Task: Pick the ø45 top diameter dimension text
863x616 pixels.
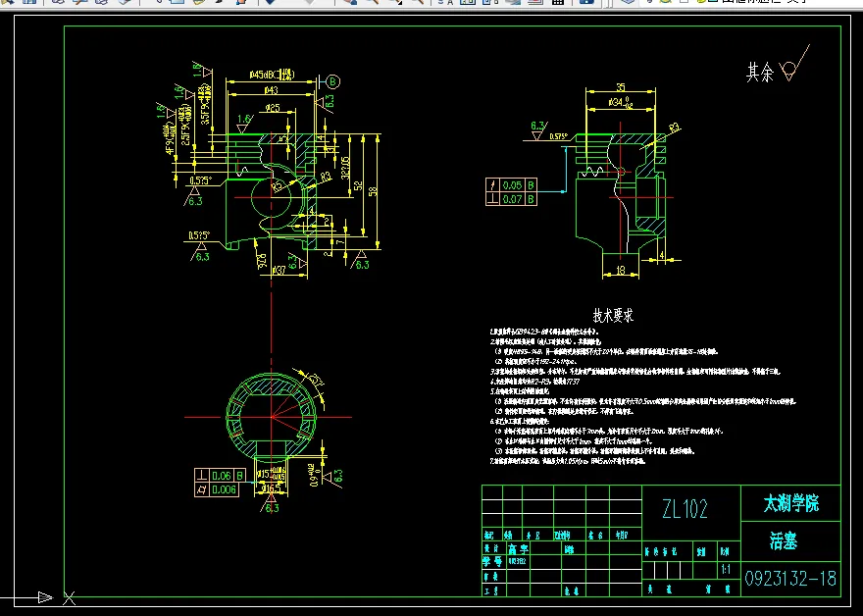Action: pos(272,75)
